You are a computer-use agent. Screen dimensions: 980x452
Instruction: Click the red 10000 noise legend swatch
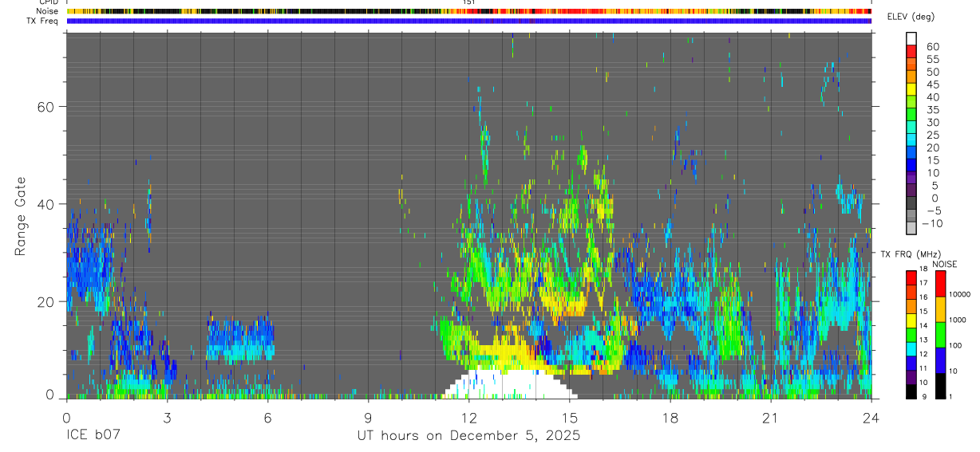[940, 284]
